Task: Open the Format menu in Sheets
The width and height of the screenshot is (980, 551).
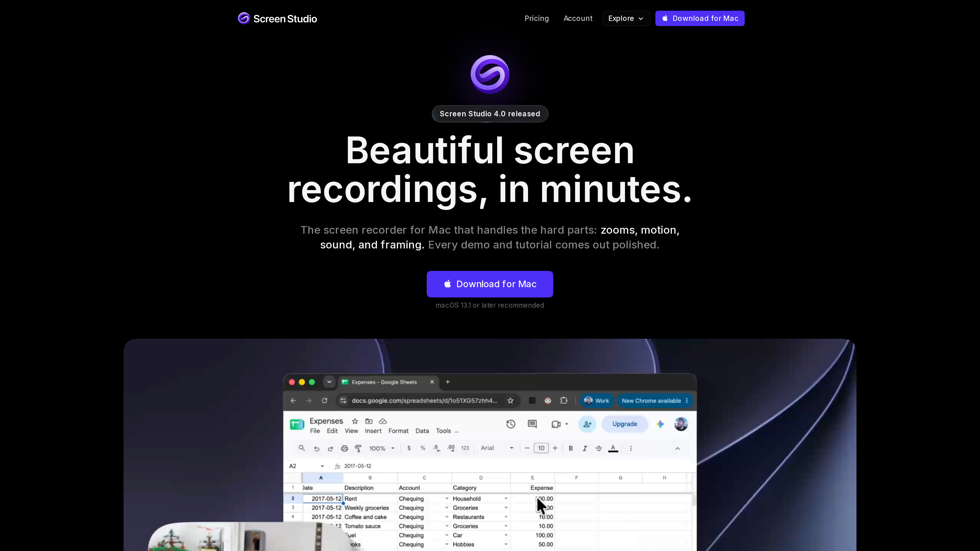Action: pos(398,431)
